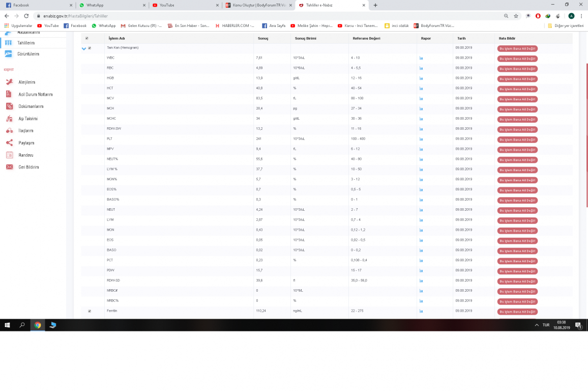Toggle the Tam Kan (Hemogram) checkbox
Viewport: 588px width, 391px height.
90,48
